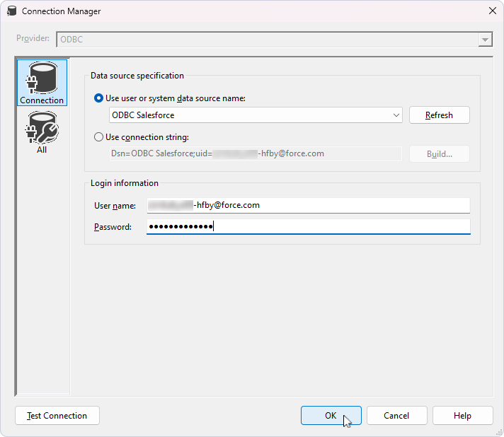Click the database icon in title bar
Viewport: 504px width, 437px height.
(x=11, y=11)
